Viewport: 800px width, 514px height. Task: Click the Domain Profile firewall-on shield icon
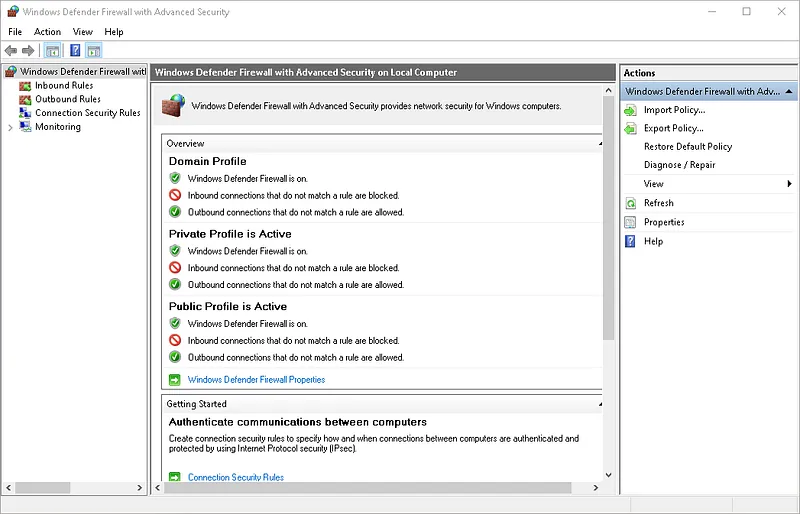[x=175, y=178]
